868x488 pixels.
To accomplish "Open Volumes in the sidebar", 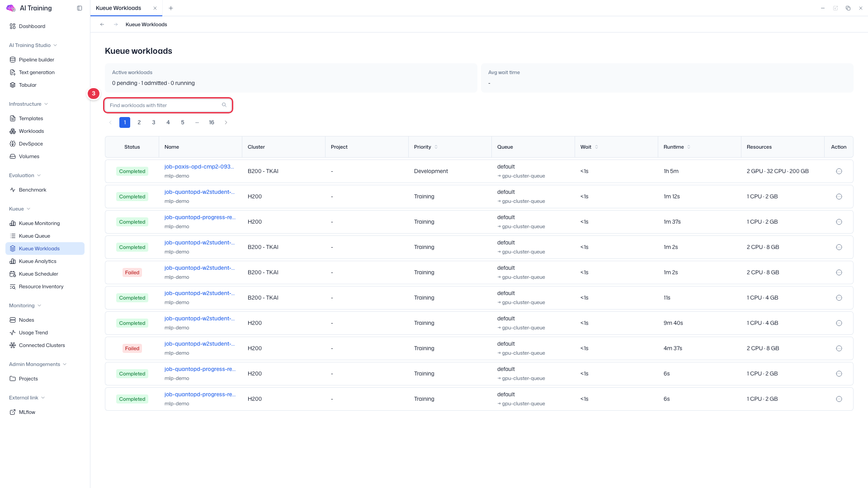I will tap(45, 156).
